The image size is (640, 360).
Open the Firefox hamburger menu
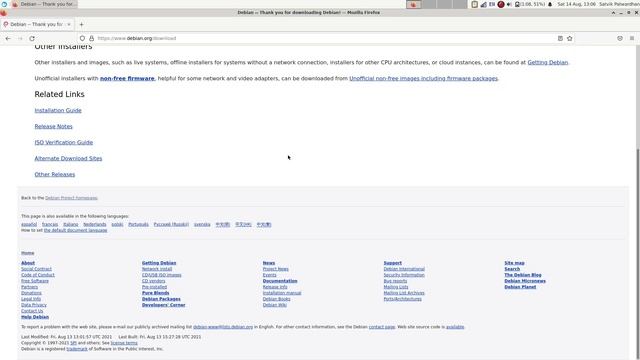click(x=632, y=38)
